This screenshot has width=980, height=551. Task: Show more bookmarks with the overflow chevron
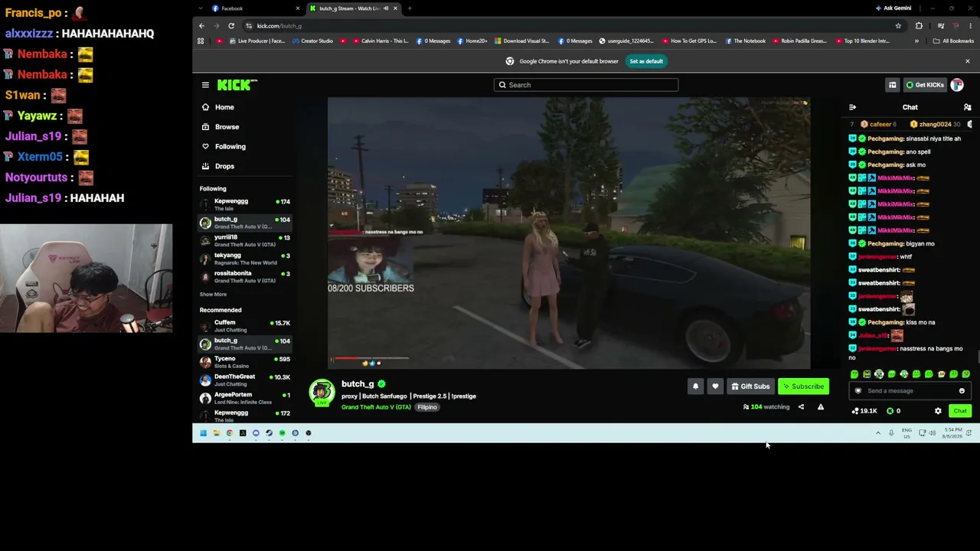point(916,41)
